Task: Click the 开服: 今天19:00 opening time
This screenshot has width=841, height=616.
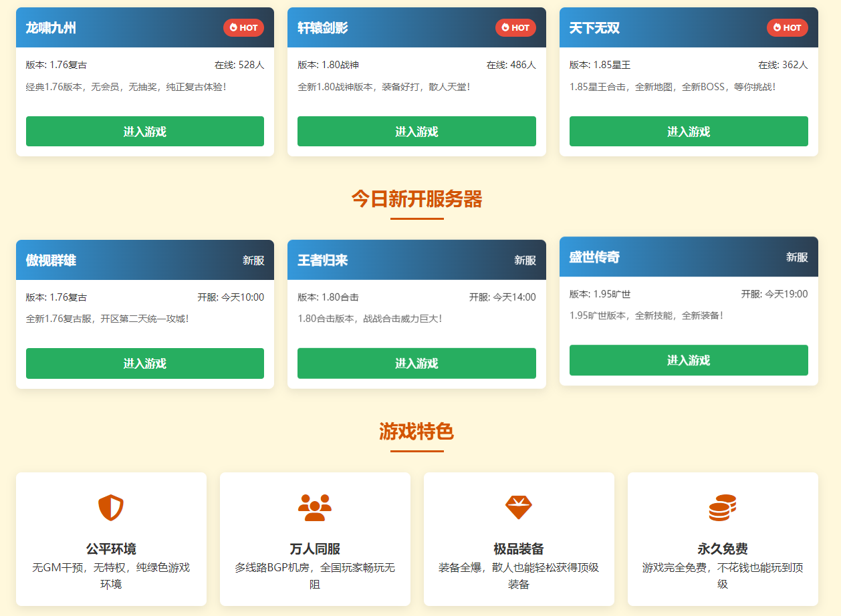Action: tap(774, 294)
